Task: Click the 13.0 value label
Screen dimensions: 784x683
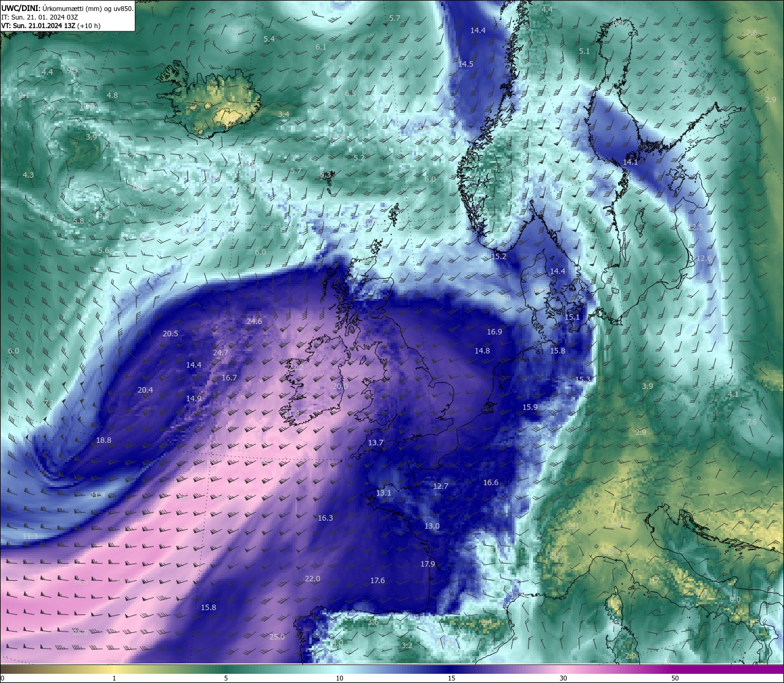Action: click(432, 526)
